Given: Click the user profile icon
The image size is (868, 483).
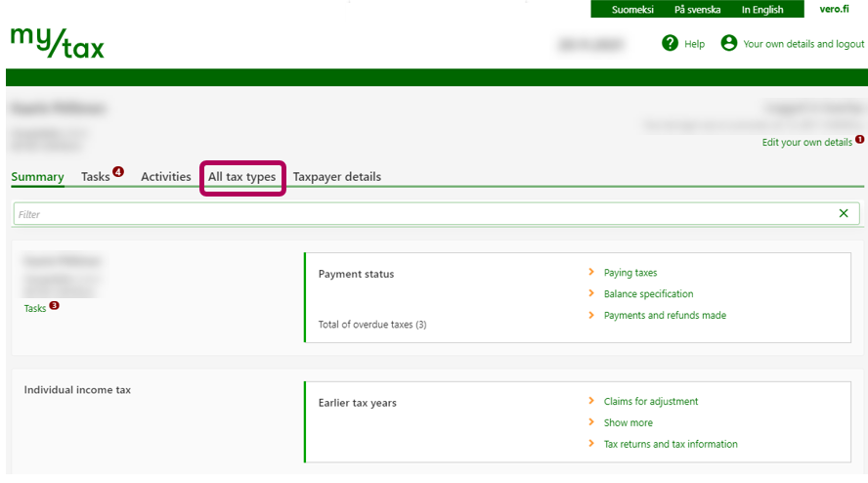Looking at the screenshot, I should click(x=728, y=43).
